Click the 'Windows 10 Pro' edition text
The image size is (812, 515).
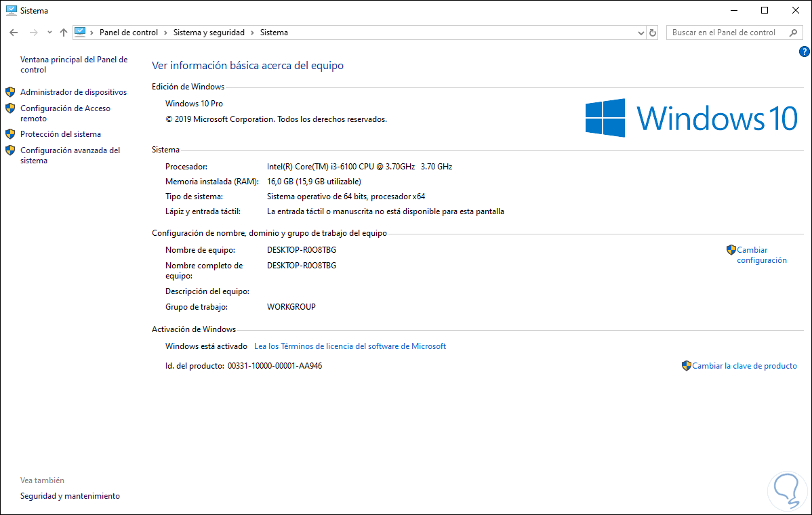[195, 104]
